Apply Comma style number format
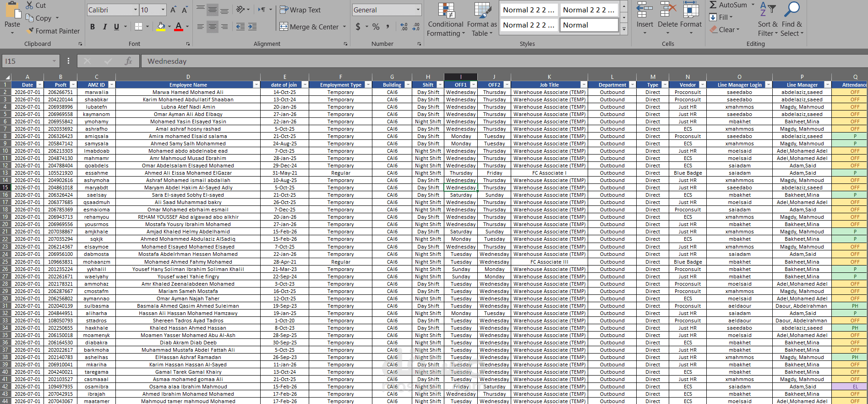The height and width of the screenshot is (404, 868). [x=388, y=27]
